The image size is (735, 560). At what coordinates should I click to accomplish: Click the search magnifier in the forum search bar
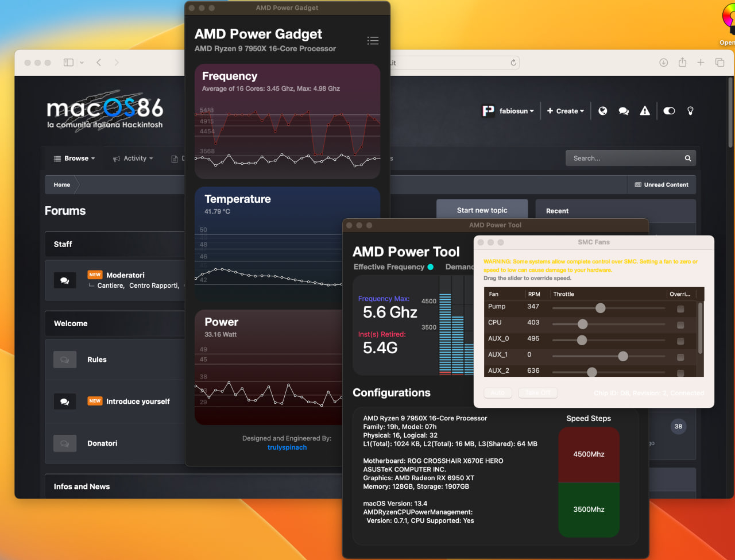coord(688,158)
